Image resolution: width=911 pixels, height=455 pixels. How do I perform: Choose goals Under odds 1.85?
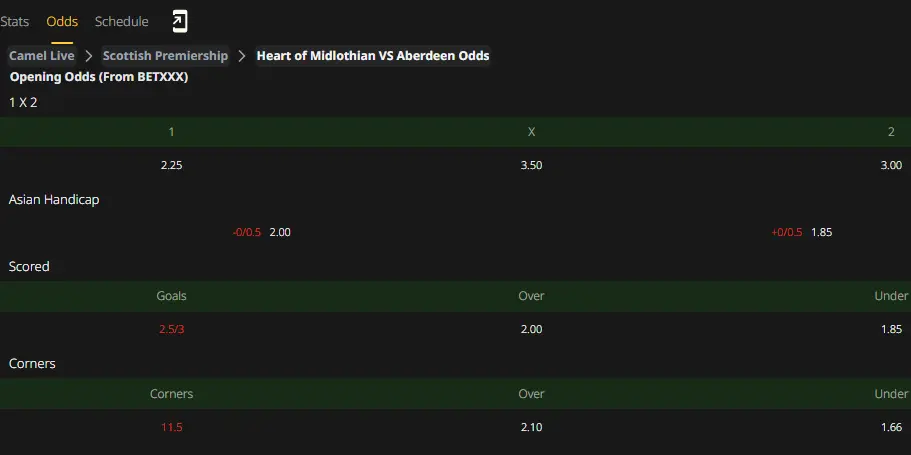pyautogui.click(x=891, y=329)
